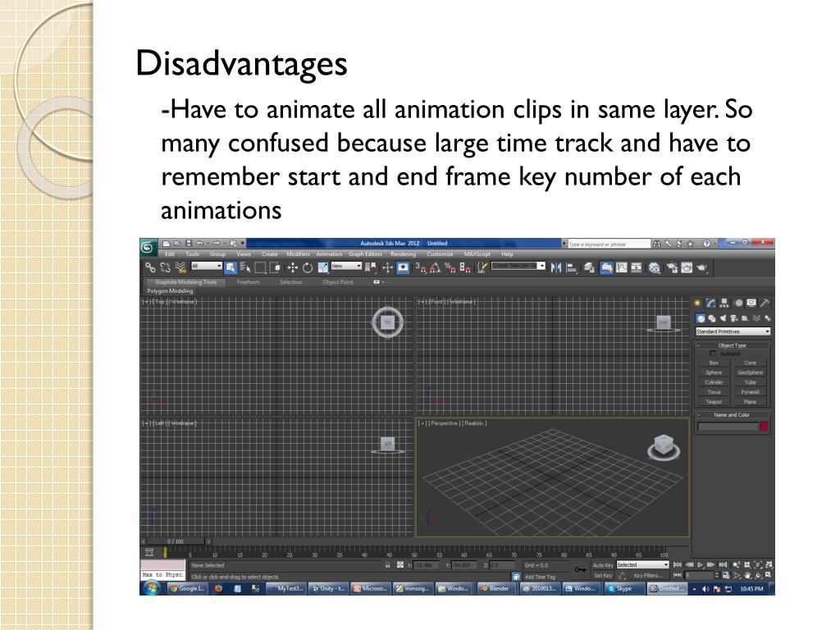Open the Standard Primitives dropdown

733,331
